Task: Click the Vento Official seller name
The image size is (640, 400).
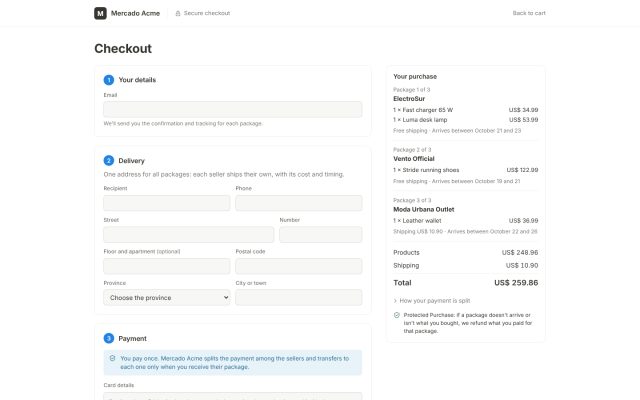Action: (414, 159)
